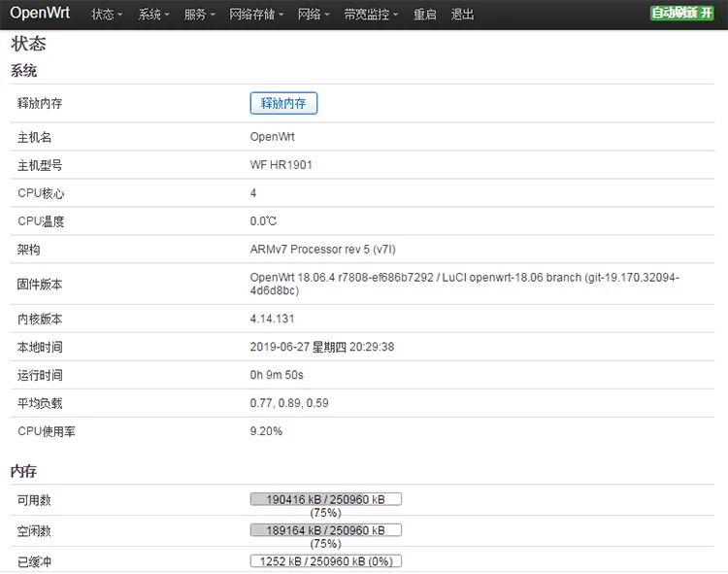Click the 固件版本 row label
The height and width of the screenshot is (574, 728).
tap(40, 285)
